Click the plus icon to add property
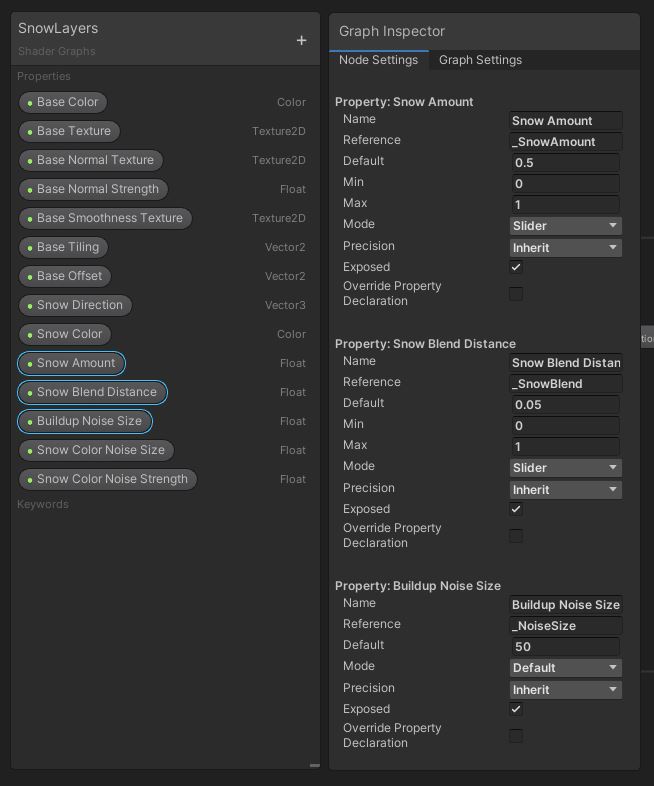Viewport: 654px width, 786px height. pyautogui.click(x=301, y=40)
